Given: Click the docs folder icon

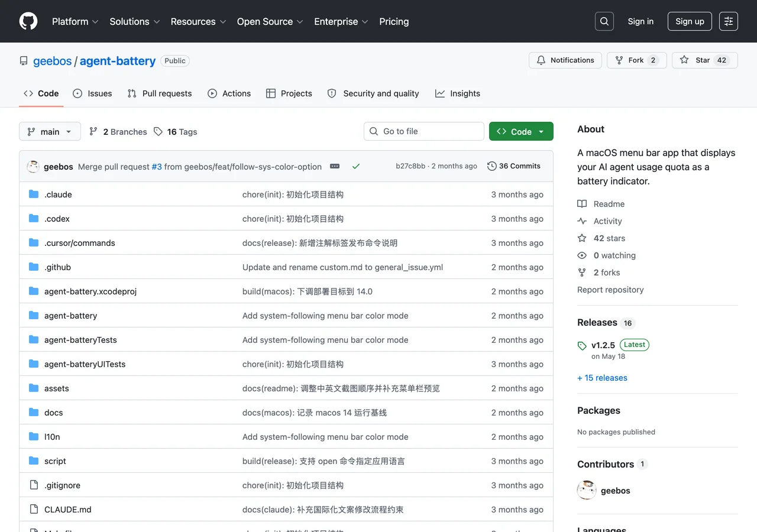Looking at the screenshot, I should pyautogui.click(x=34, y=413).
